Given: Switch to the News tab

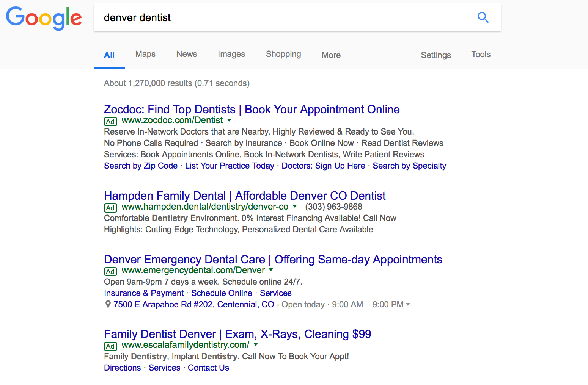Looking at the screenshot, I should [x=187, y=54].
